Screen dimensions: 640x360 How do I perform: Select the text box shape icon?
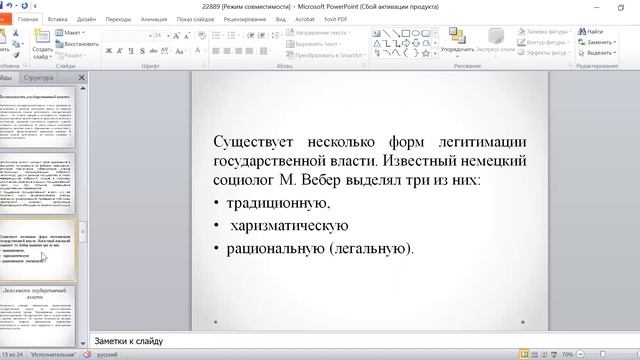pos(376,33)
